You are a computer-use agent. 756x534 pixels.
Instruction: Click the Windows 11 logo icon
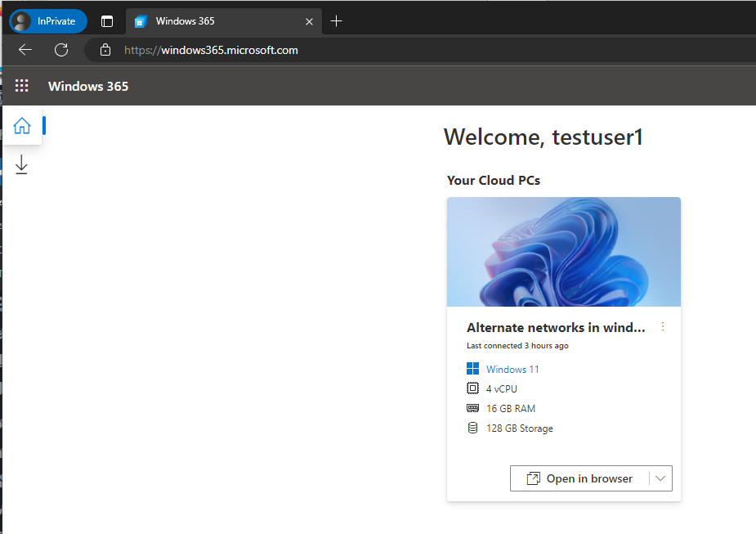[x=472, y=369]
